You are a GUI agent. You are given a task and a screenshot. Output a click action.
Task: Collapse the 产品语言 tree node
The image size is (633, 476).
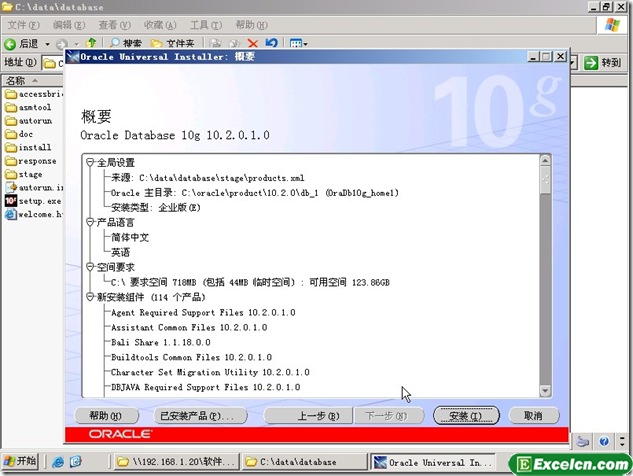click(90, 222)
